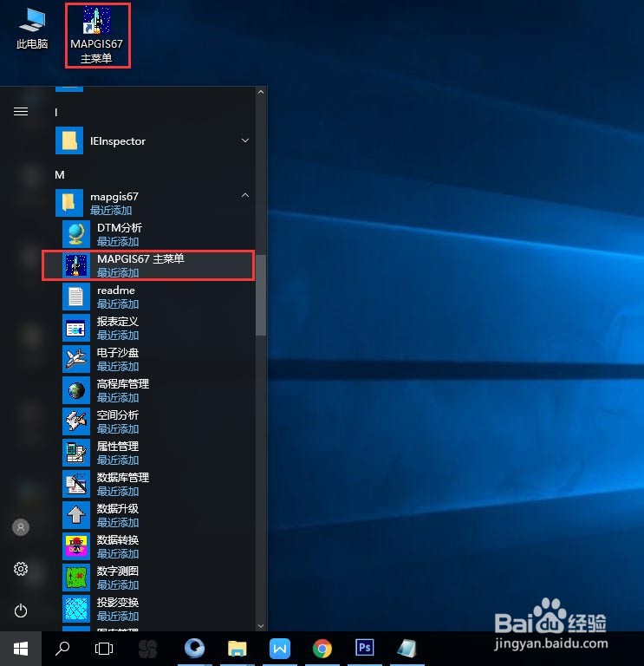Launch the 数字测图 icon
The height and width of the screenshot is (666, 644).
pos(76,578)
